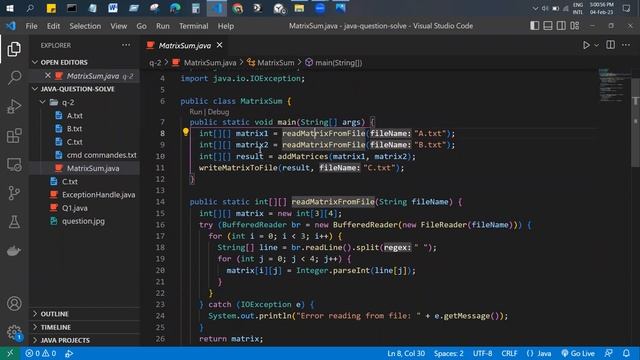Open Explorer Views and More Actions
The image size is (640, 360).
(x=126, y=45)
